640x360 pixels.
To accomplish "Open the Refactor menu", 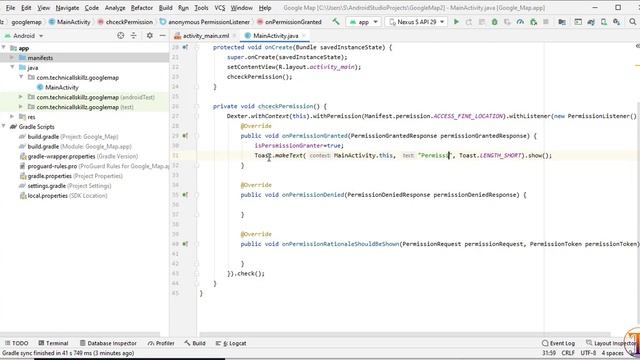I will (142, 8).
